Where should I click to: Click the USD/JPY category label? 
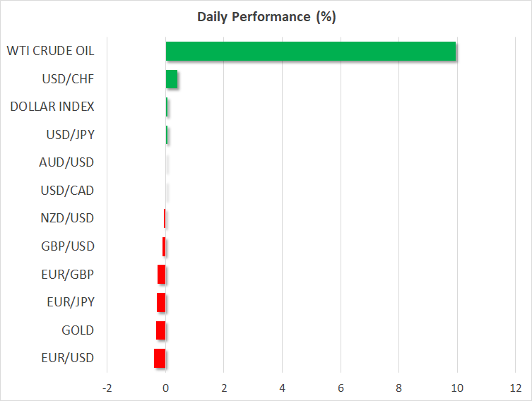[70, 135]
